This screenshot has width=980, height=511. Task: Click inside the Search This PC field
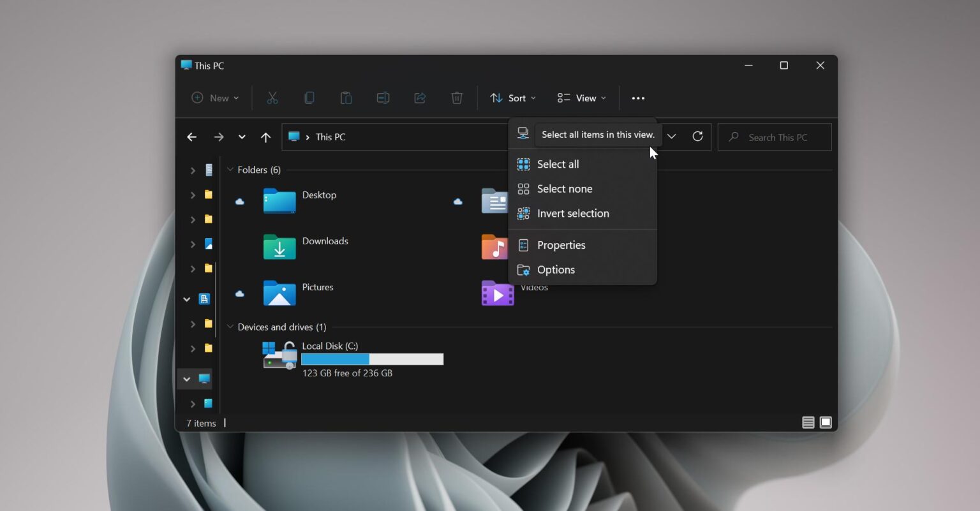(775, 137)
